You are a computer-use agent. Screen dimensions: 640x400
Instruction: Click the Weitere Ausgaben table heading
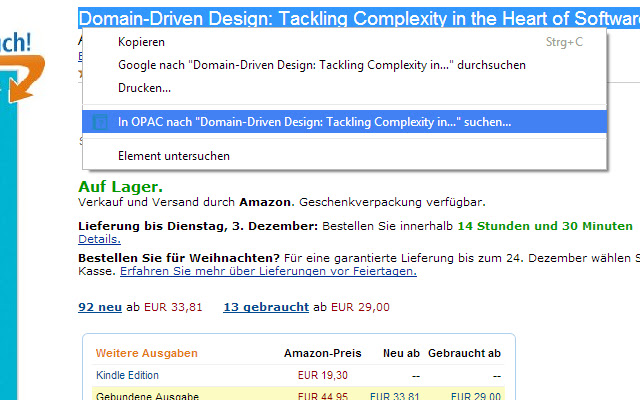tap(147, 353)
